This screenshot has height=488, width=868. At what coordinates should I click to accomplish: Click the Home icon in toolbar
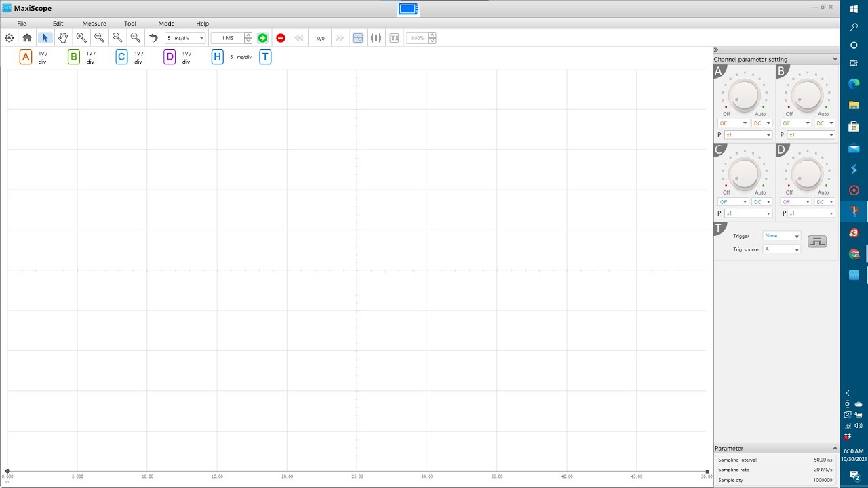[27, 38]
